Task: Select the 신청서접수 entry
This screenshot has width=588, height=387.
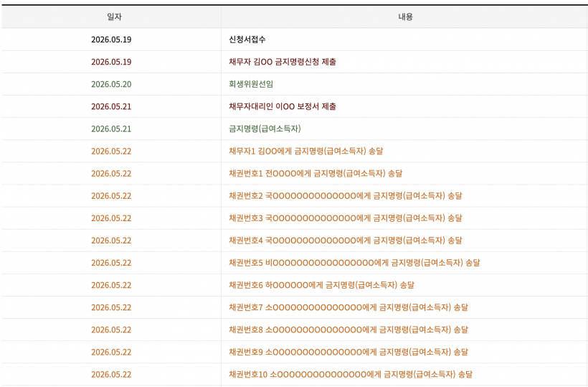Action: point(247,39)
